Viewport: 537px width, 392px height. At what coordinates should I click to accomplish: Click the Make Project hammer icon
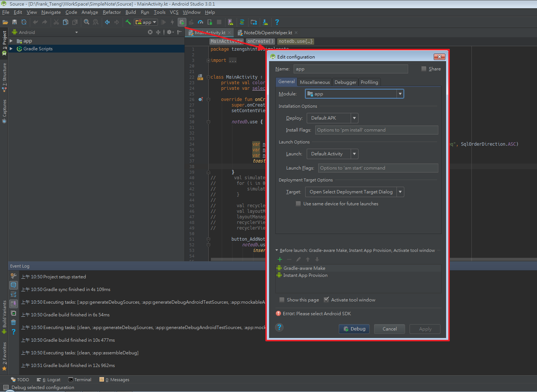tap(128, 22)
